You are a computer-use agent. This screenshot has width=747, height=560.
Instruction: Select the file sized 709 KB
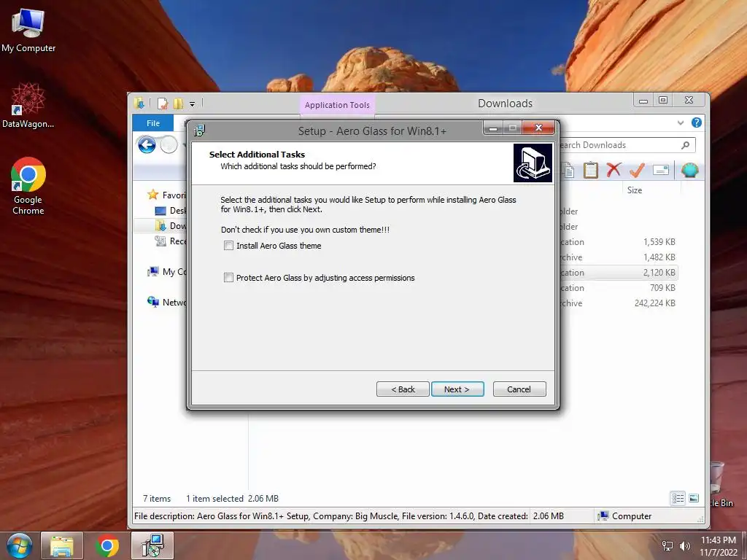(x=619, y=287)
